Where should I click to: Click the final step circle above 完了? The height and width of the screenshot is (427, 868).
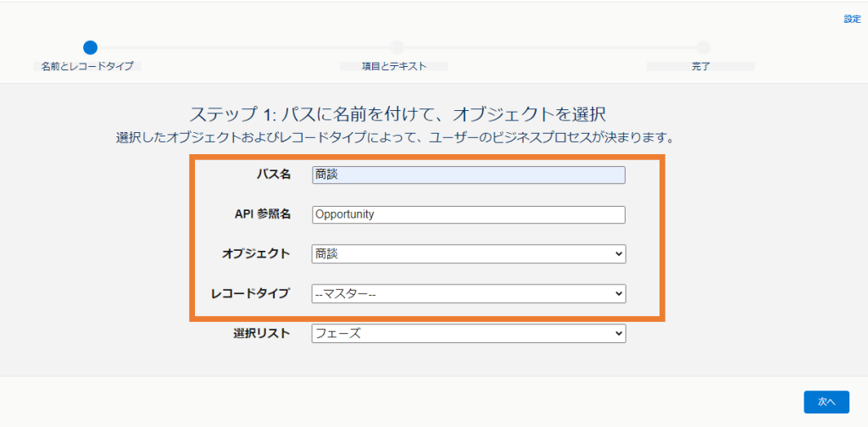[703, 47]
